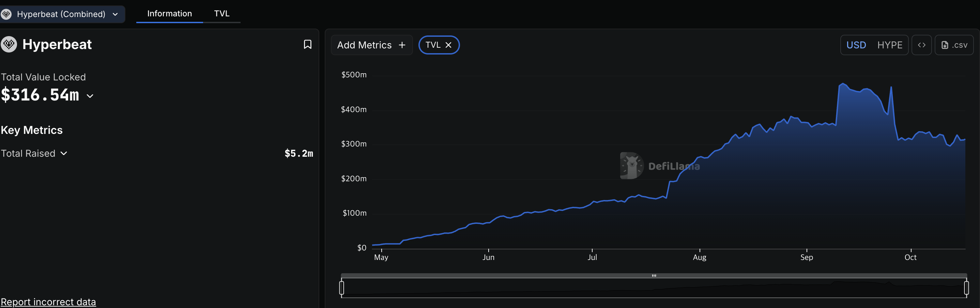Click the Oct label on the x-axis
The height and width of the screenshot is (308, 980).
coord(910,258)
